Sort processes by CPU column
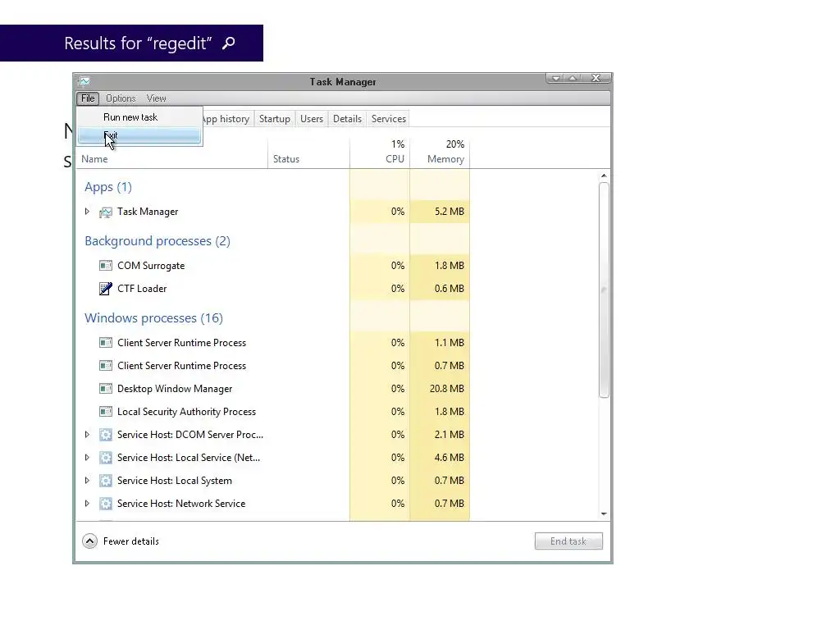Screen dimensions: 840x630 pos(380,153)
